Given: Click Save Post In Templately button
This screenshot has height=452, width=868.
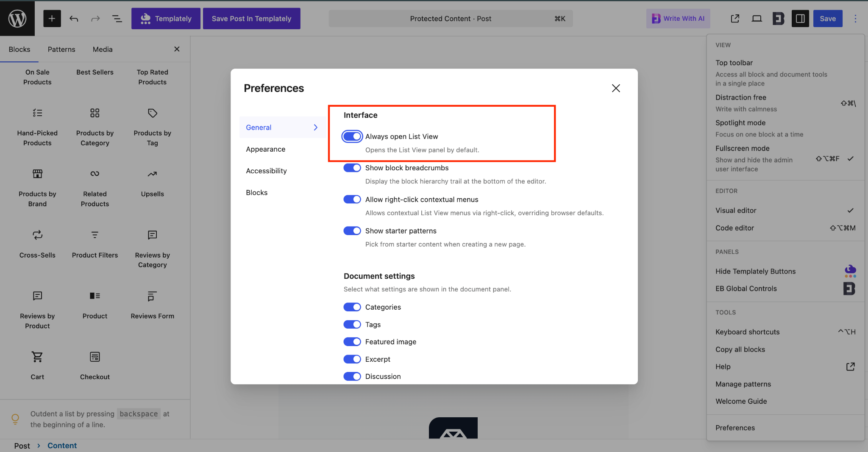Looking at the screenshot, I should click(x=252, y=19).
